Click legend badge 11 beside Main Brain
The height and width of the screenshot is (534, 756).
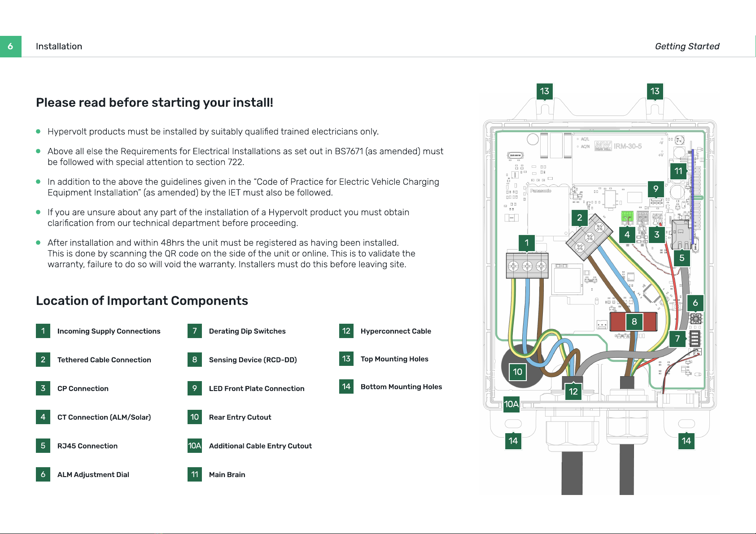pos(195,474)
